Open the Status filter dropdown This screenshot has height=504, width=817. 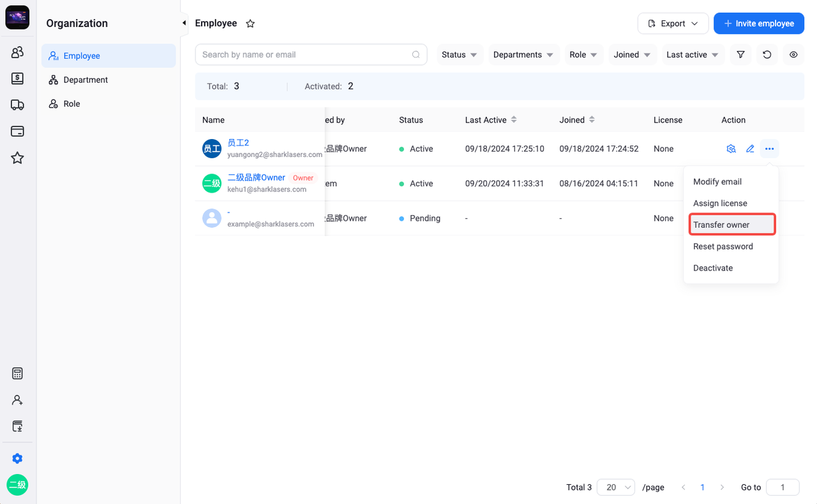point(459,55)
